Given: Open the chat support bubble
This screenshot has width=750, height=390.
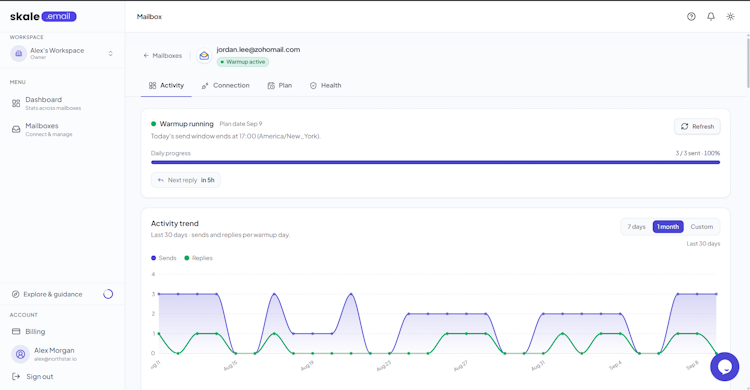Looking at the screenshot, I should pos(725,367).
